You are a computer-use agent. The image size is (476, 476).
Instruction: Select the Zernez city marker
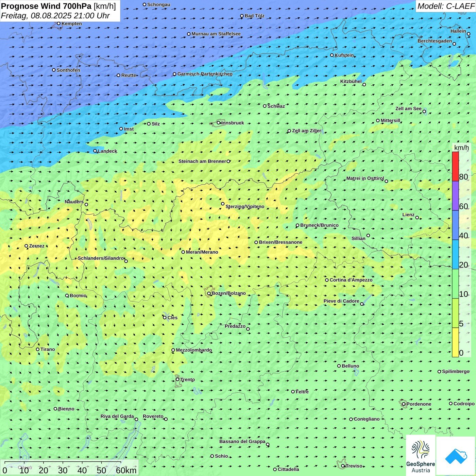pyautogui.click(x=27, y=246)
